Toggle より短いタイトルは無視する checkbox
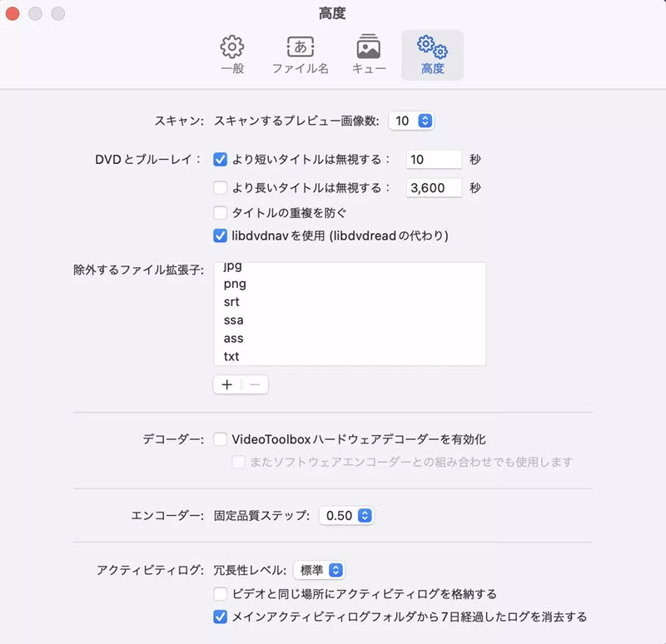The height and width of the screenshot is (644, 666). 221,160
